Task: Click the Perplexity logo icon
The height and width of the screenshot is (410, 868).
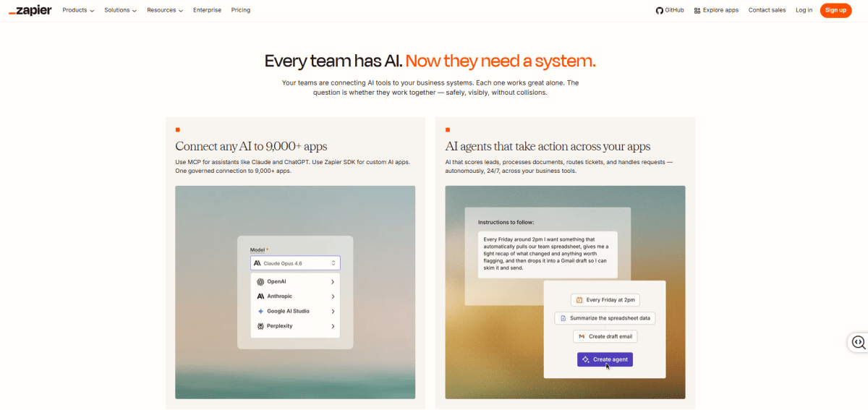Action: click(260, 326)
